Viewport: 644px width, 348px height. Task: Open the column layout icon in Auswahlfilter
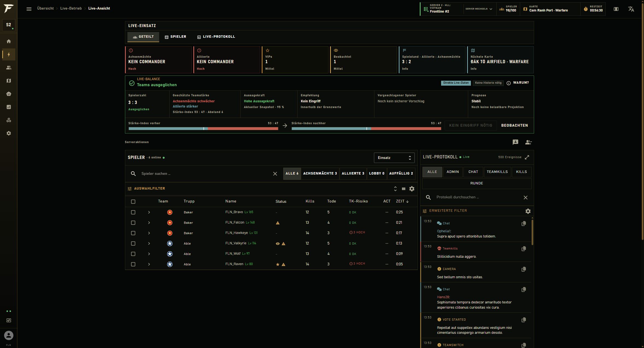[404, 189]
